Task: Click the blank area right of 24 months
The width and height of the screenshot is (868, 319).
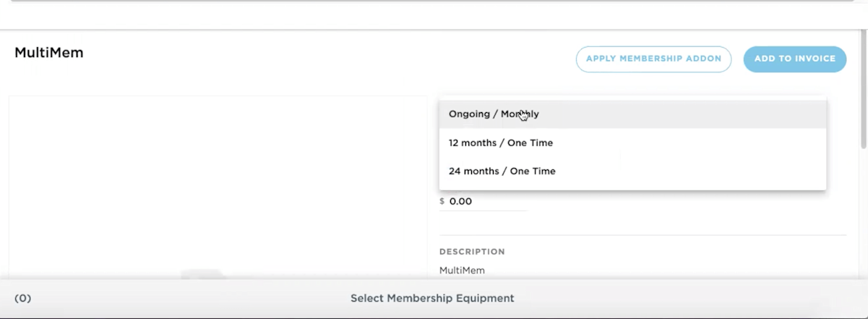Action: click(x=687, y=171)
